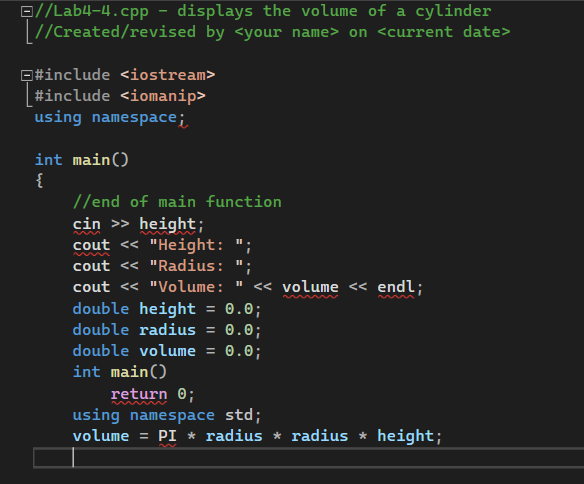The height and width of the screenshot is (484, 584).
Task: Place cursor on iostream include
Action: coord(125,75)
